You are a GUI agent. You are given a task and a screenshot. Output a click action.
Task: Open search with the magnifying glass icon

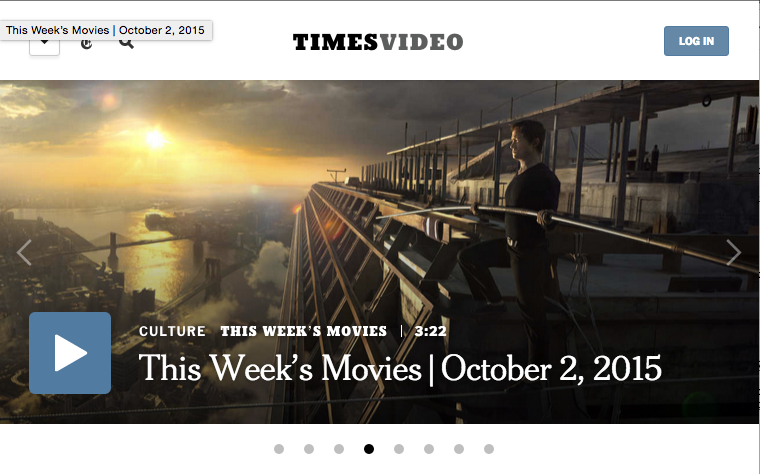pos(126,43)
